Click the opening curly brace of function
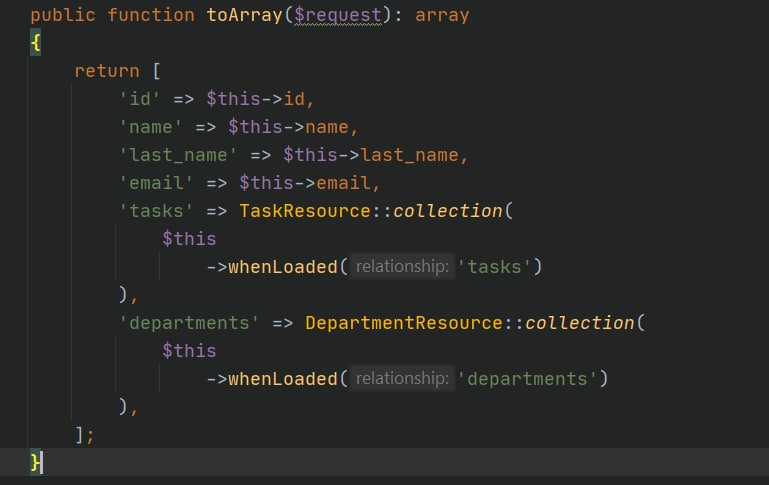The image size is (769, 485). (x=35, y=43)
